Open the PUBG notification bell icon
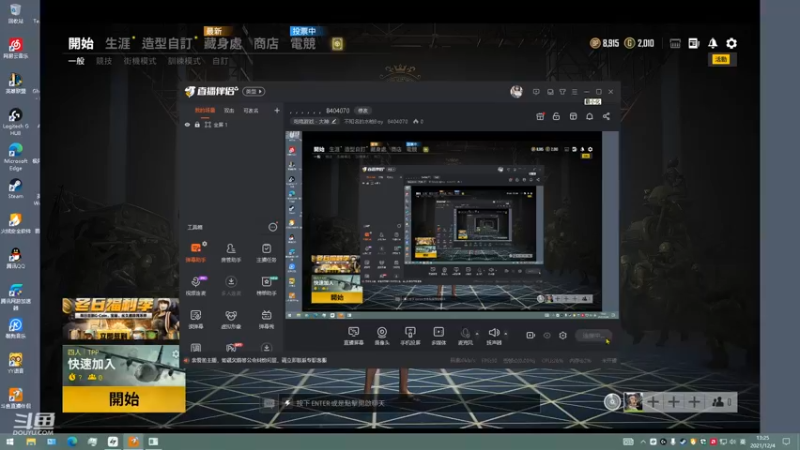This screenshot has width=800, height=450. click(713, 43)
